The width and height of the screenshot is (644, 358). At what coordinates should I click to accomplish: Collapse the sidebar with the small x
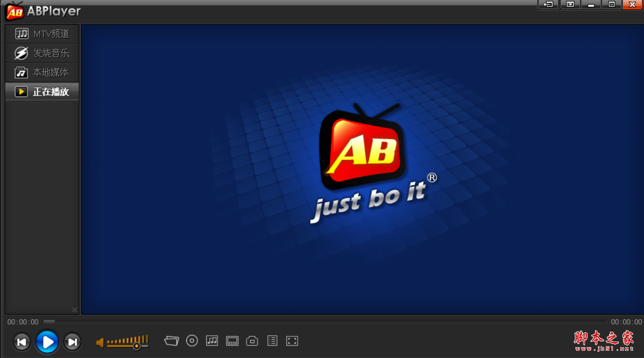click(x=74, y=309)
